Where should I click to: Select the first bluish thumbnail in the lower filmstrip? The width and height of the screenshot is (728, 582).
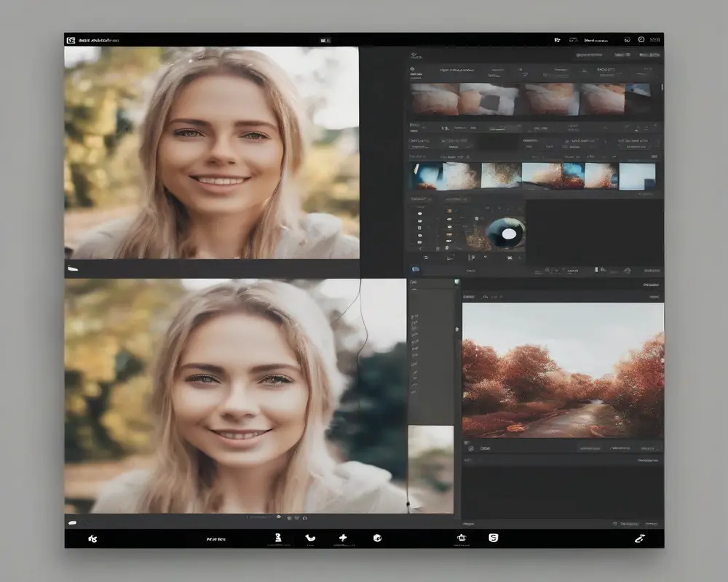pos(427,176)
